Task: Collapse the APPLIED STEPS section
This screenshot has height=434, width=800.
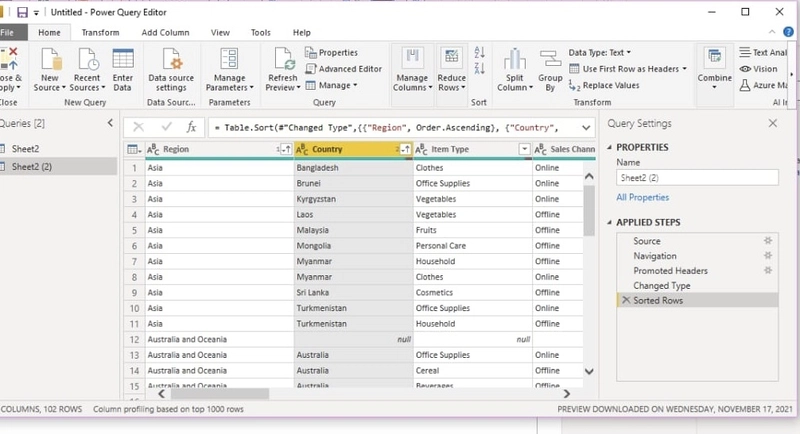Action: coord(609,222)
